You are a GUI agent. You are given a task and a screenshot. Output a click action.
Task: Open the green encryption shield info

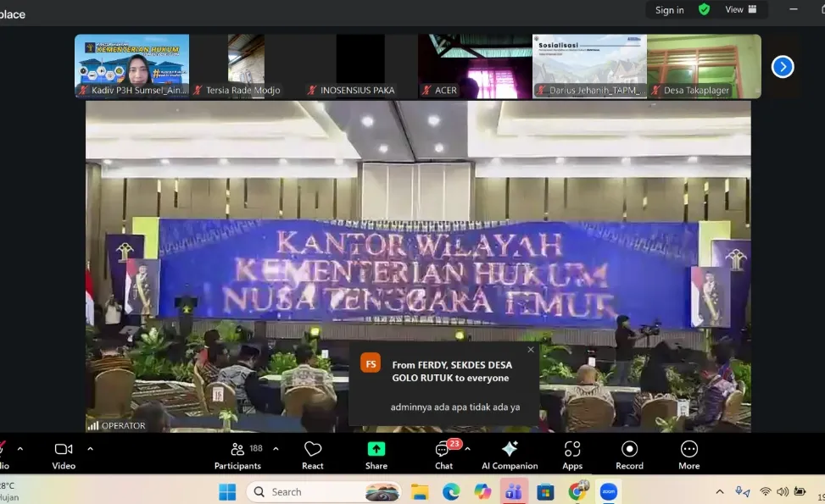point(704,9)
